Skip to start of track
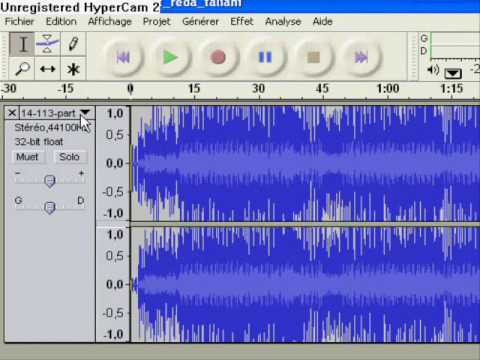The height and width of the screenshot is (360, 480). pyautogui.click(x=123, y=57)
